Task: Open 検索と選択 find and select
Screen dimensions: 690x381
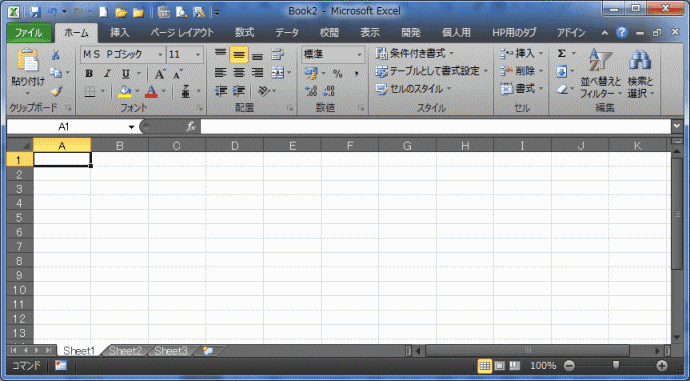Action: pos(640,73)
